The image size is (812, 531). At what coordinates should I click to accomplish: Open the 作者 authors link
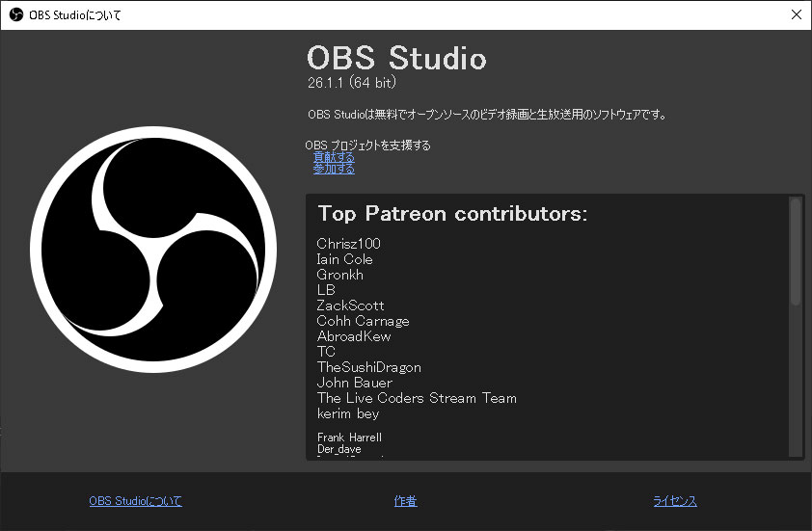(405, 501)
